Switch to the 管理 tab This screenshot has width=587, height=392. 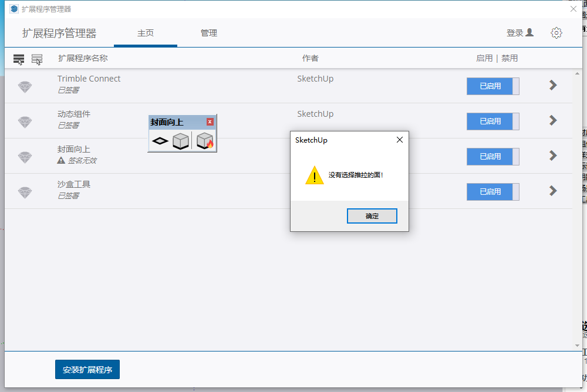click(209, 33)
